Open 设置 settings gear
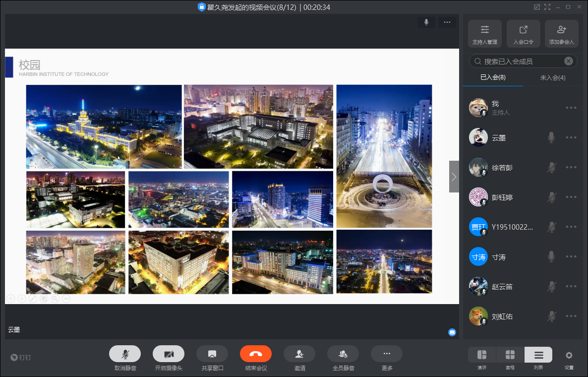Image resolution: width=588 pixels, height=377 pixels. 569,355
